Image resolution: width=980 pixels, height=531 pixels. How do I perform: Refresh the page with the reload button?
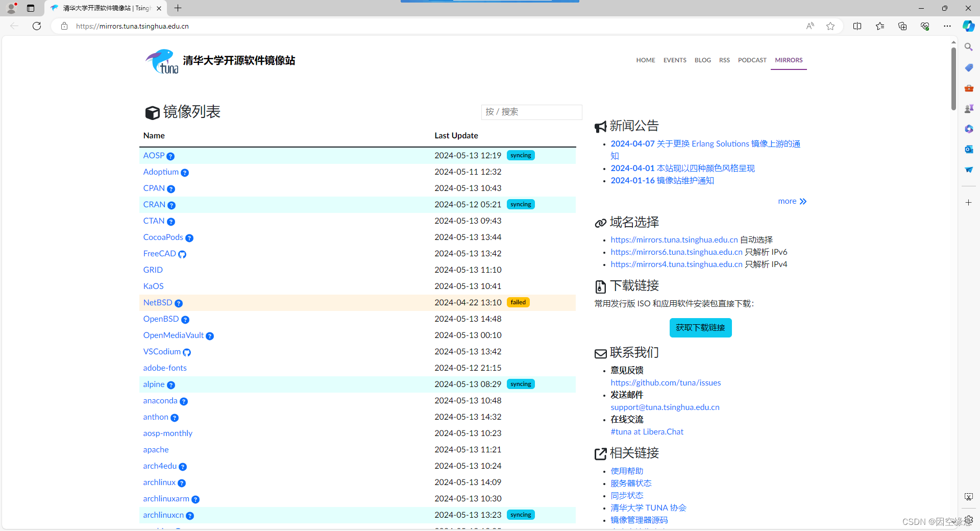37,26
